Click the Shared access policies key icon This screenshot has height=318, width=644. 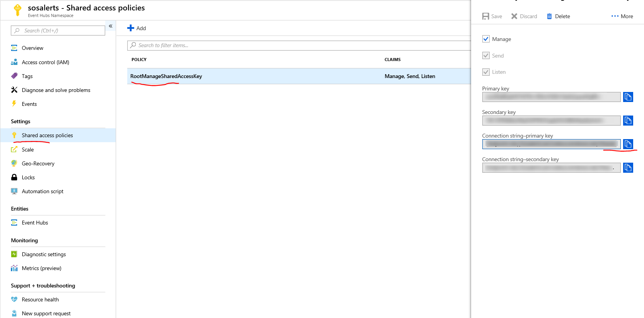tap(14, 135)
